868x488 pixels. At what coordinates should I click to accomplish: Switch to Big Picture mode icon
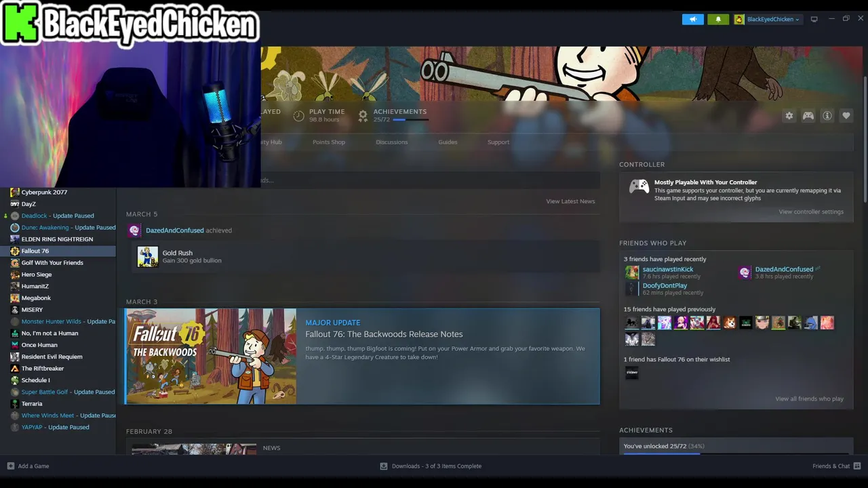point(814,19)
